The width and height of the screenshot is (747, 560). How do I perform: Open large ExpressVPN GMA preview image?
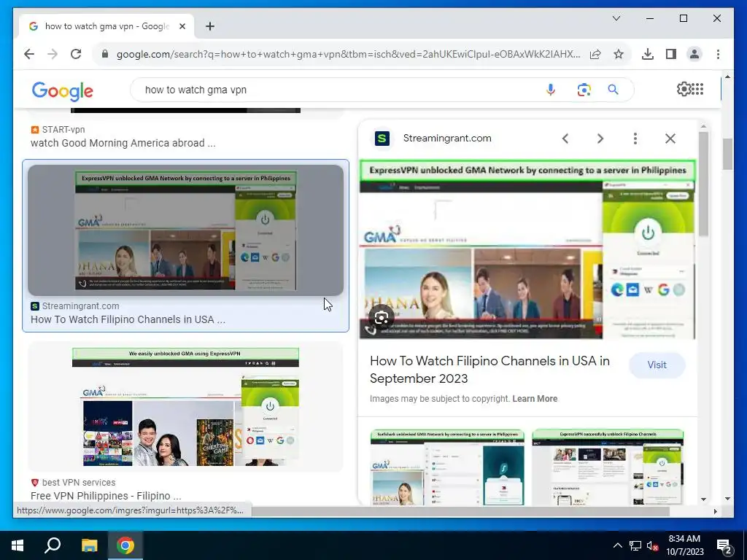pyautogui.click(x=527, y=249)
